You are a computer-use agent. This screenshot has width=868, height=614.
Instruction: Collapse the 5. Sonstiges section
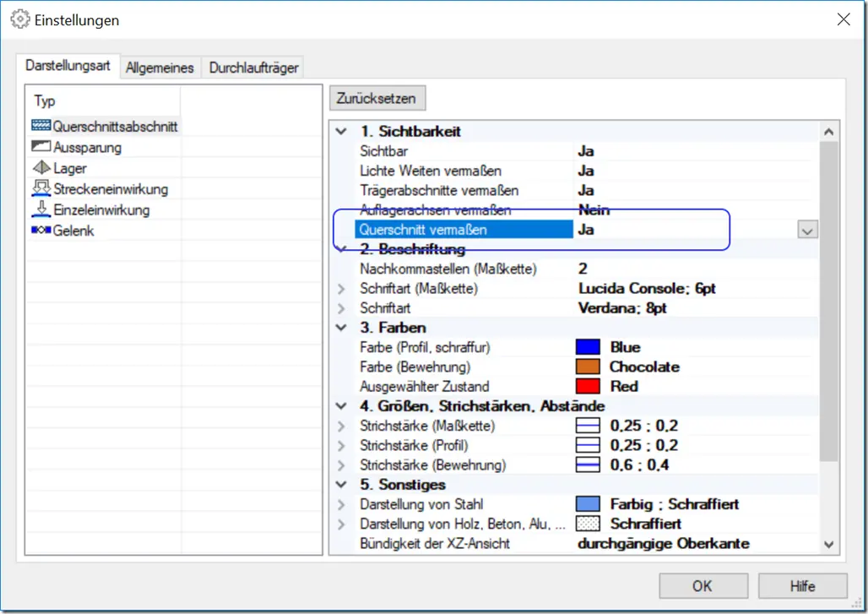(342, 485)
